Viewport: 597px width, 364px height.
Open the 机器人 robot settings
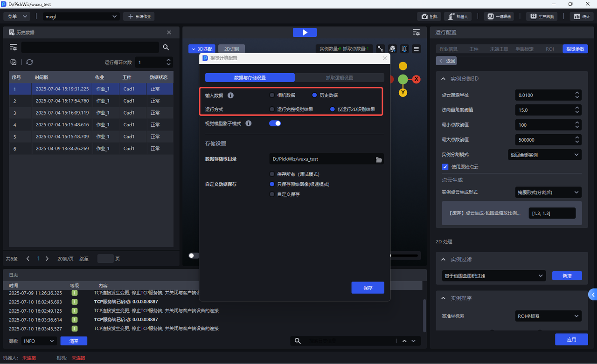pos(458,16)
